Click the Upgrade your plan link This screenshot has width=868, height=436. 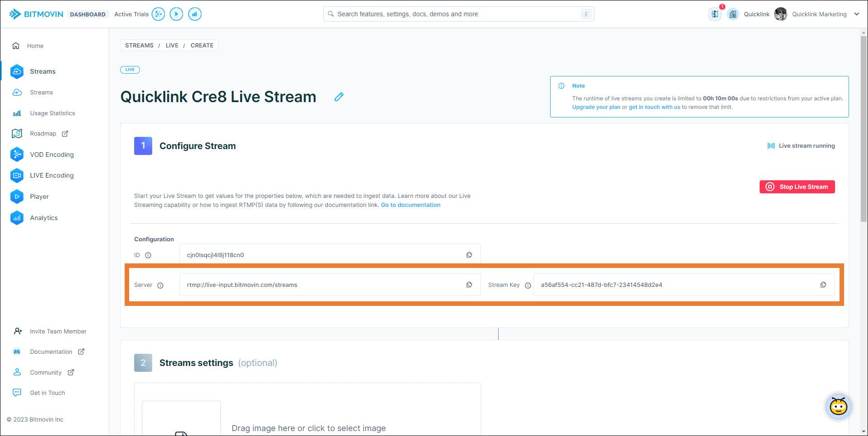point(596,107)
